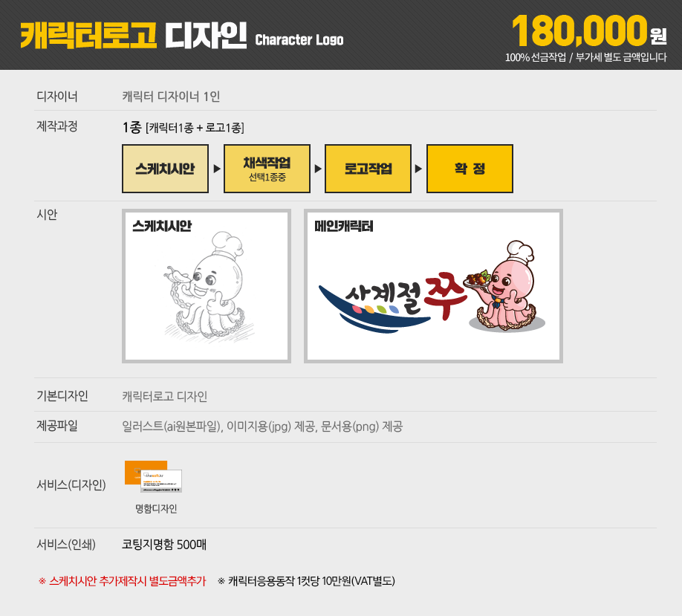The height and width of the screenshot is (616, 682).
Task: Click the arrow between 스케치시안 and 채색작업
Action: [217, 169]
